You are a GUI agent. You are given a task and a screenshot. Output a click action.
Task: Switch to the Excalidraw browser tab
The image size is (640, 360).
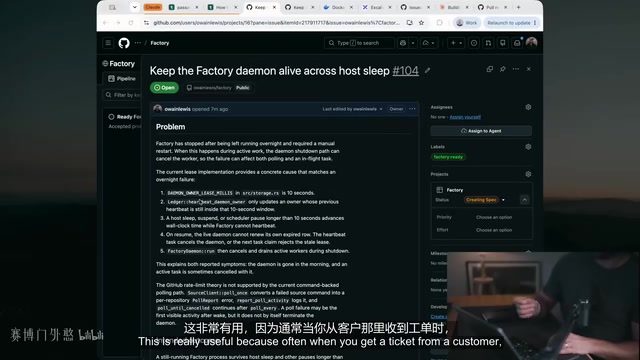point(376,7)
